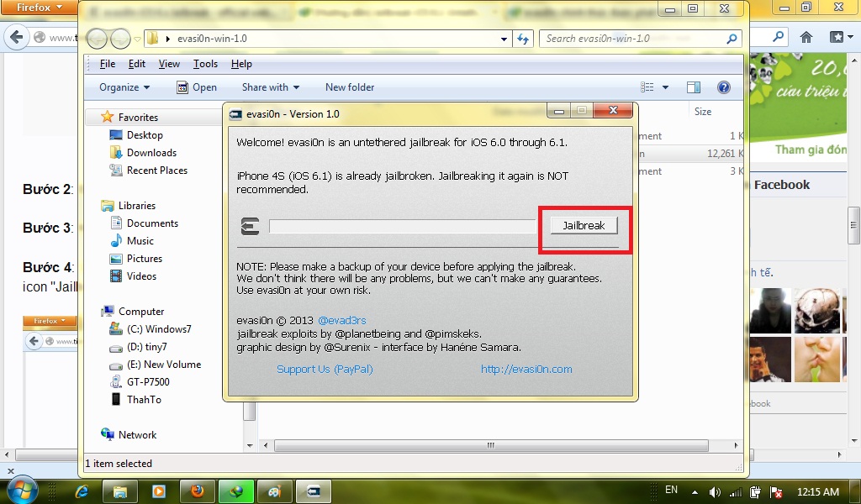Go forward in Explorer window

pyautogui.click(x=120, y=39)
